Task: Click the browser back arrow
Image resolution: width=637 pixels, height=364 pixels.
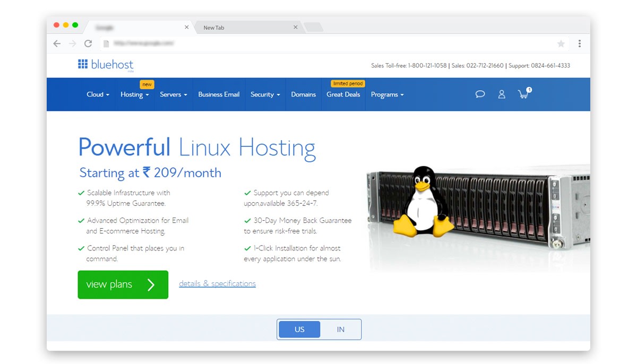Action: point(57,44)
